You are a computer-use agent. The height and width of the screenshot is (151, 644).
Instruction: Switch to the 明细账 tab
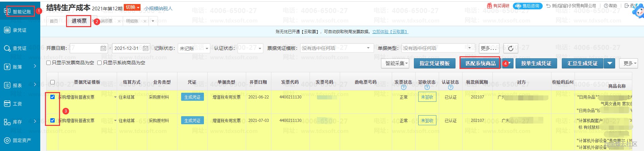coord(132,21)
